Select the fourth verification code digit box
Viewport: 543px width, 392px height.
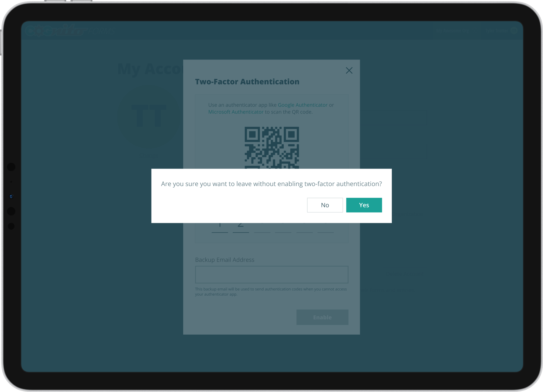point(283,228)
